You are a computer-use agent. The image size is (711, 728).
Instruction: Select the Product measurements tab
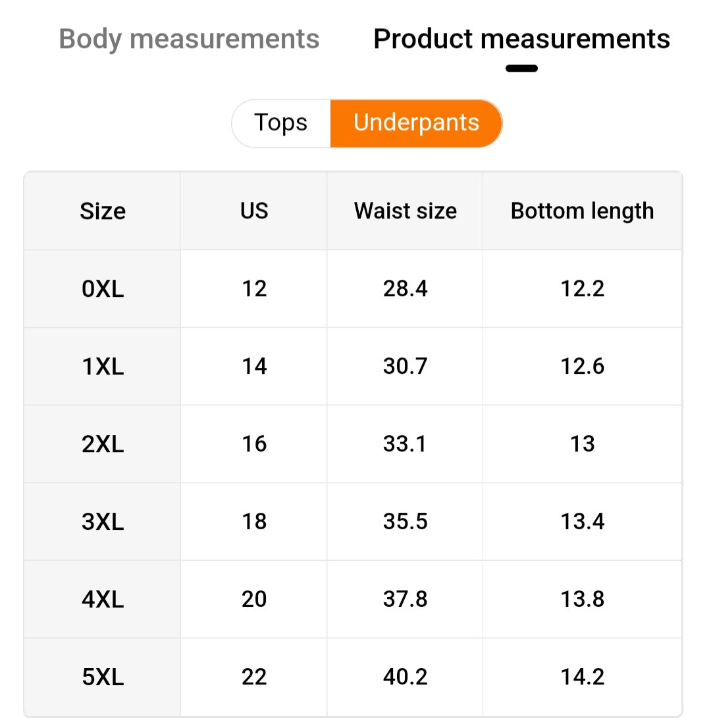pyautogui.click(x=521, y=39)
